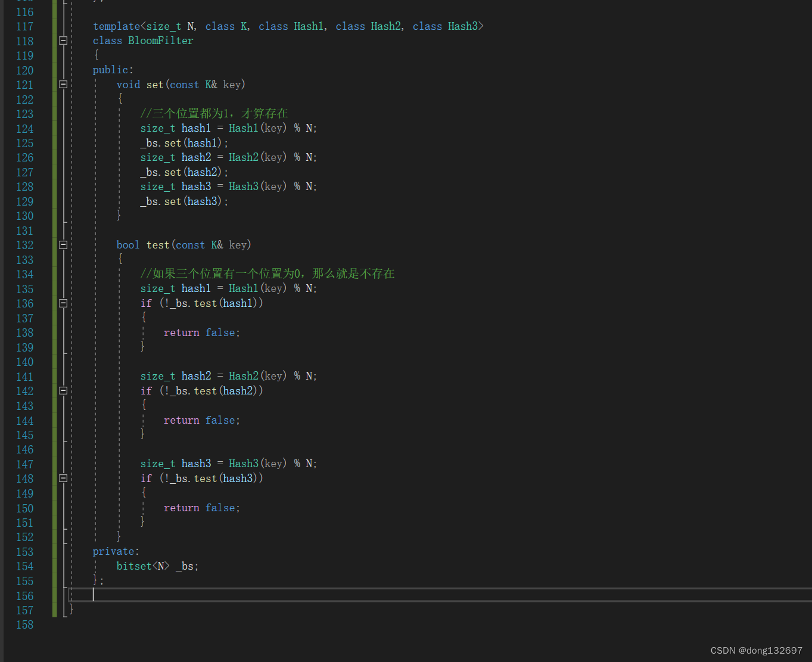This screenshot has width=812, height=662.
Task: Click _bs.set(hash3) statement
Action: pos(184,201)
